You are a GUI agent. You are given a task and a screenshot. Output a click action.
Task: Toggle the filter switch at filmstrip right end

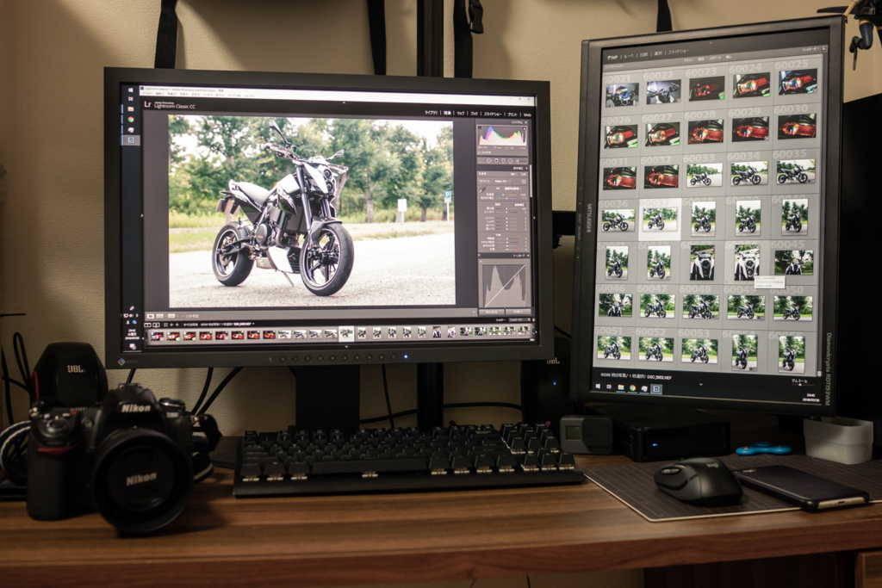click(x=534, y=320)
